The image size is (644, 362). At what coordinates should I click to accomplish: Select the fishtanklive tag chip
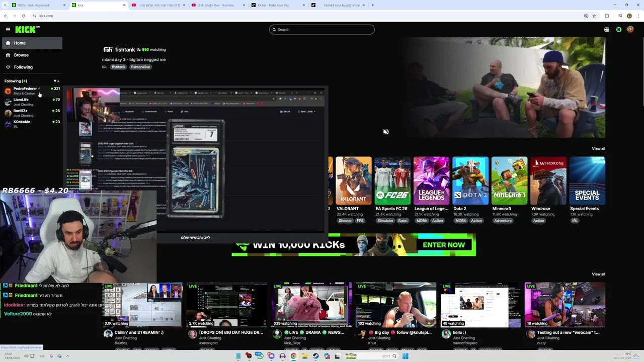pos(140,67)
